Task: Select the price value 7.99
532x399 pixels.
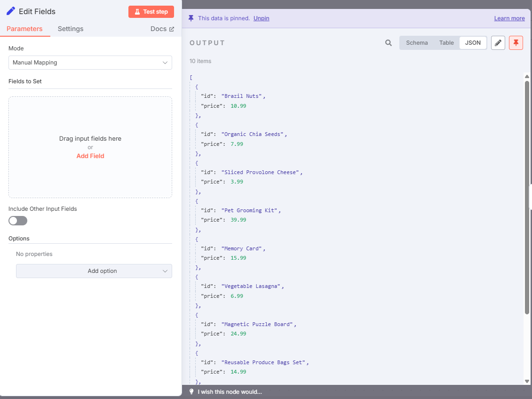Action: [237, 144]
